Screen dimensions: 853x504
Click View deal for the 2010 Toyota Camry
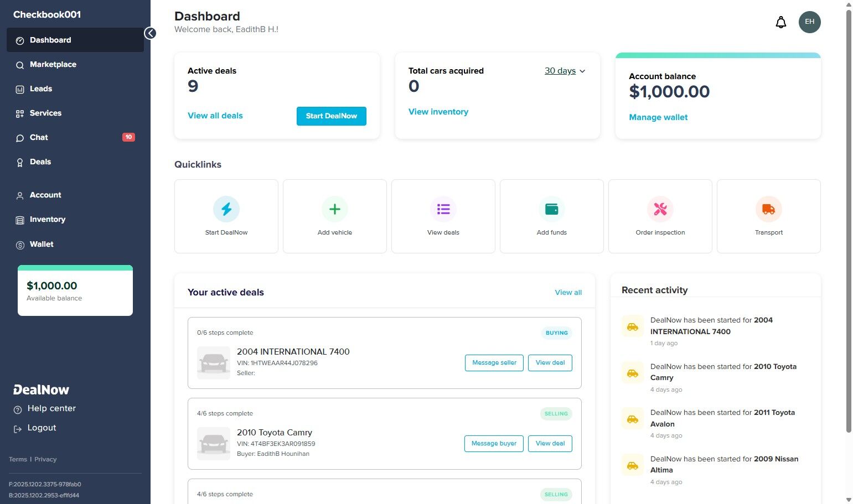coord(550,443)
